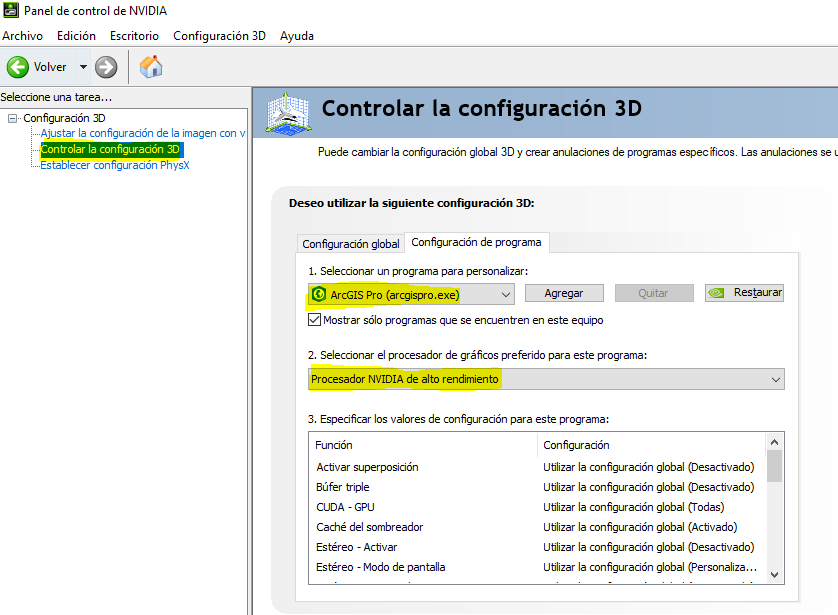Select the CUDA - GPU row
This screenshot has height=615, width=838.
pos(537,507)
